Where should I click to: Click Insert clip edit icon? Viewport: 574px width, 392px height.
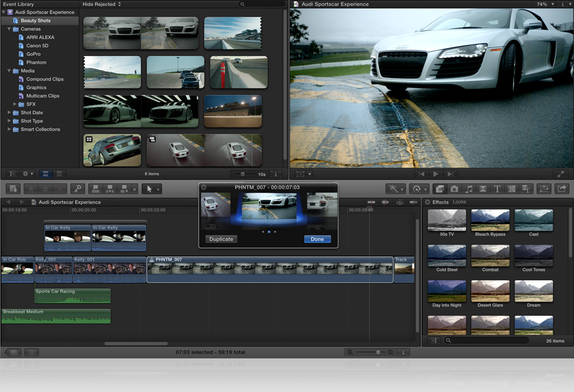[110, 189]
